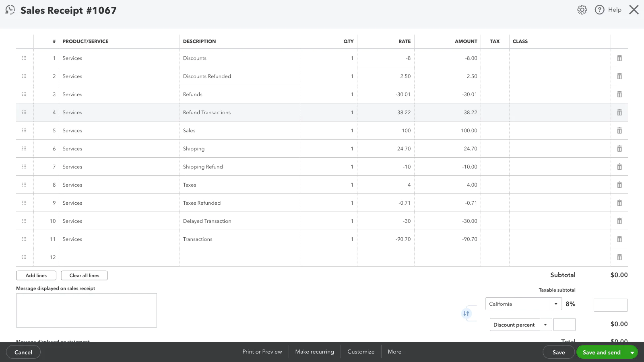Click the Add lines button
The image size is (644, 362).
36,276
